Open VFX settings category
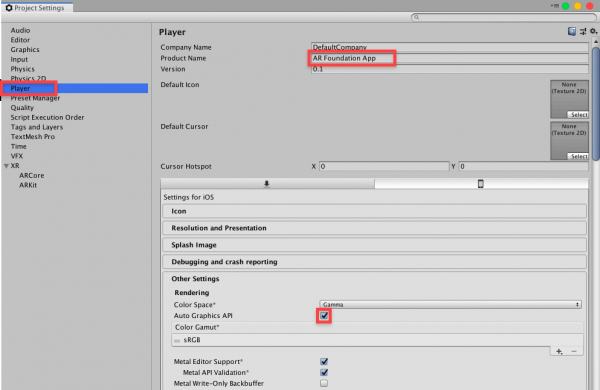Image resolution: width=600 pixels, height=390 pixels. click(17, 156)
